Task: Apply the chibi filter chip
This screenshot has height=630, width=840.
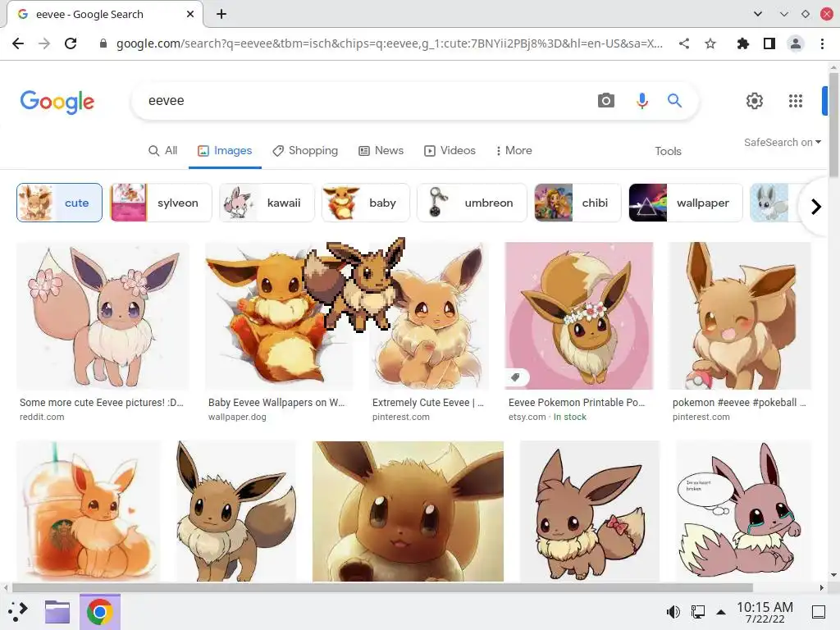Action: coord(578,203)
